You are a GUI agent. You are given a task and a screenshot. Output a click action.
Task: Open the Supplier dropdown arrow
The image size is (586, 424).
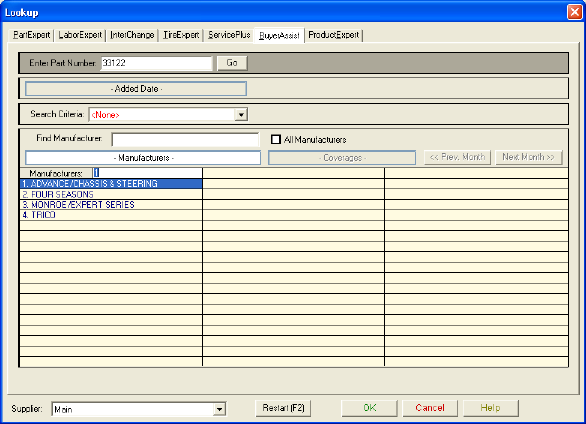tap(219, 409)
